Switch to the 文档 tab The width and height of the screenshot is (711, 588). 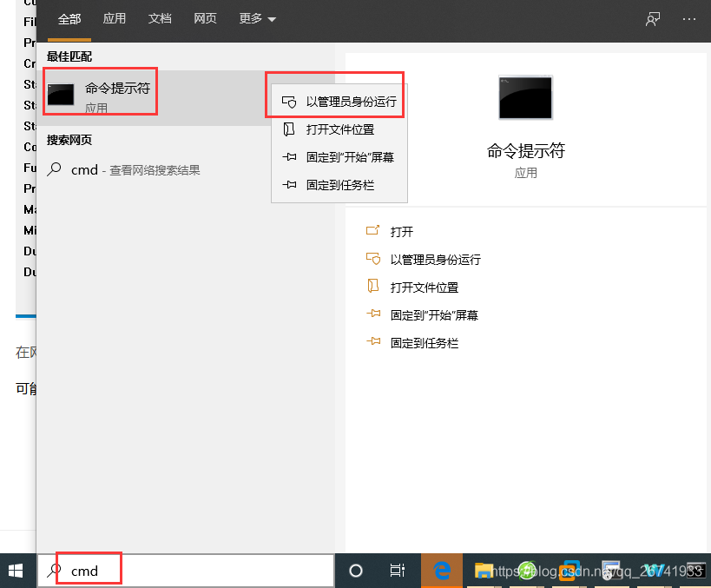coord(160,18)
